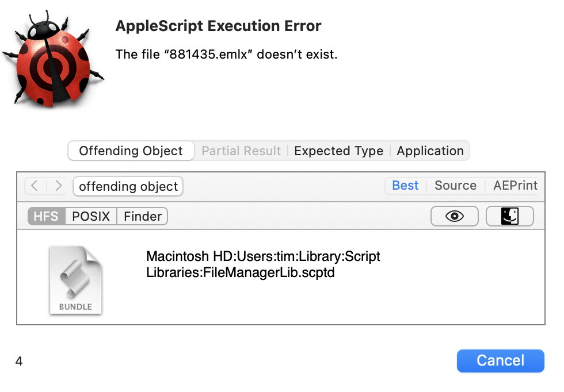Switch to the Offending Object tab
Viewport: 564px width, 392px height.
[x=131, y=151]
